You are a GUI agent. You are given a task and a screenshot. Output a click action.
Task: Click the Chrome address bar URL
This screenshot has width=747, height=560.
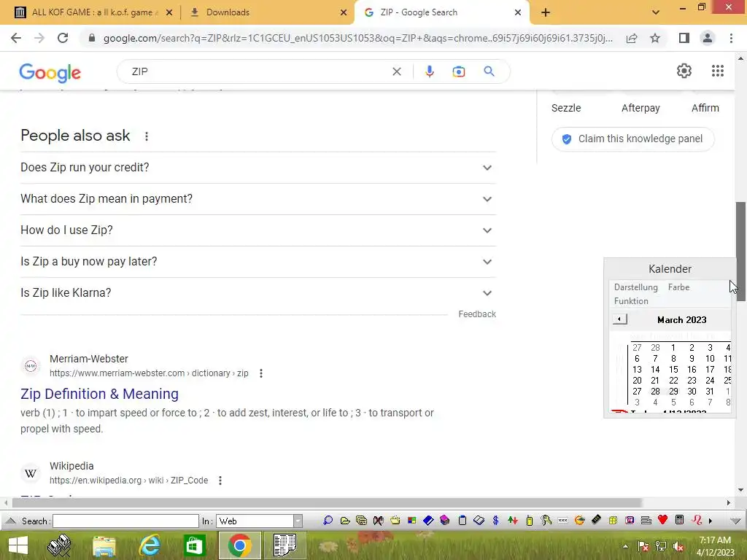(x=357, y=38)
